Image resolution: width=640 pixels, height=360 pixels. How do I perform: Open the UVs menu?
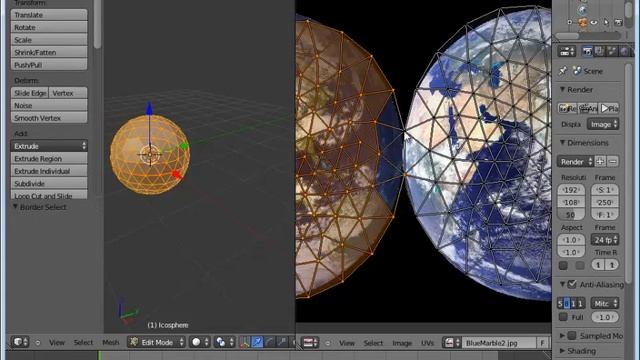click(427, 343)
